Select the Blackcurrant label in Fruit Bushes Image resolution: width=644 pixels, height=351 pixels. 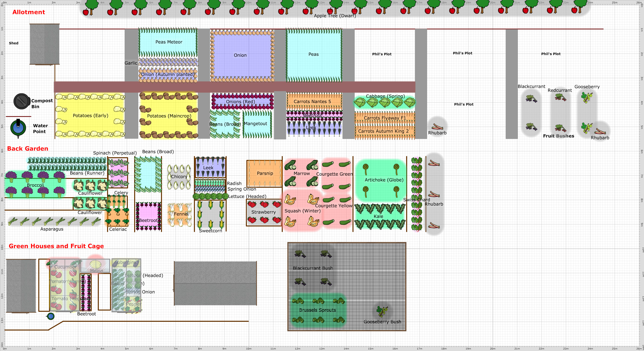[x=531, y=87]
